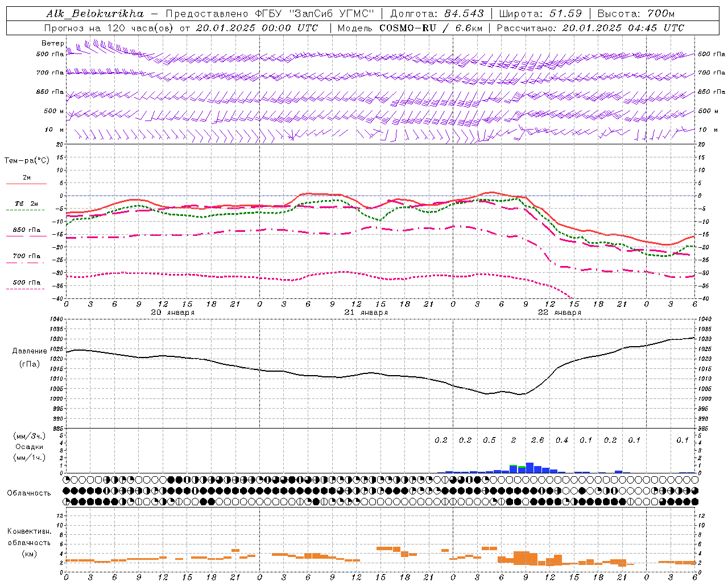This screenshot has width=728, height=582.
Task: Select the Широта: 51.59 header field
Action: tap(540, 13)
